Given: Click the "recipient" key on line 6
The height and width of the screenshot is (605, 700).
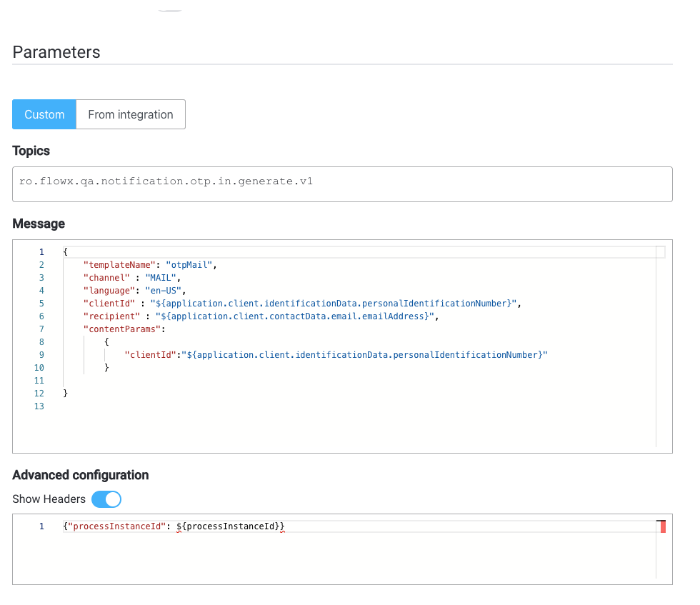Looking at the screenshot, I should click(111, 316).
